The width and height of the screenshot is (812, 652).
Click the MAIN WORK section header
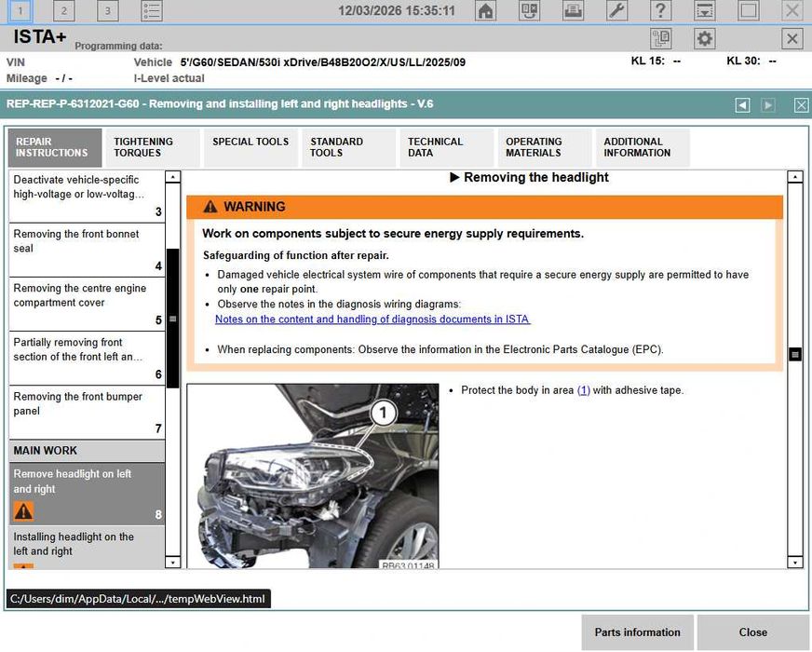[87, 451]
